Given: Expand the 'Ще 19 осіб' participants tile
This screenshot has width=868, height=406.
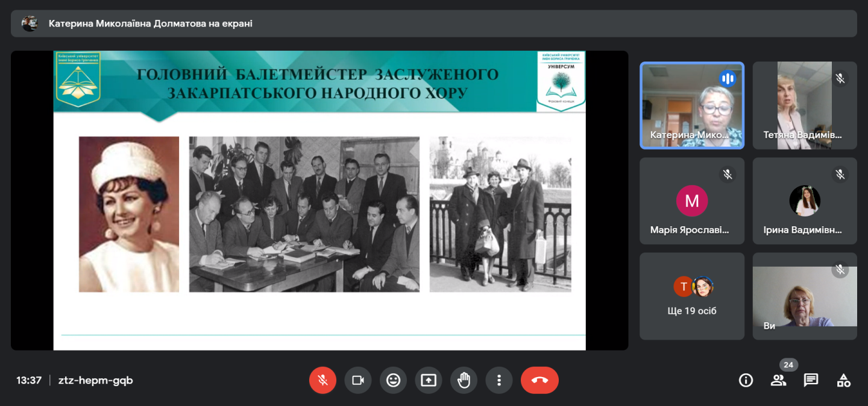Looking at the screenshot, I should [x=691, y=296].
